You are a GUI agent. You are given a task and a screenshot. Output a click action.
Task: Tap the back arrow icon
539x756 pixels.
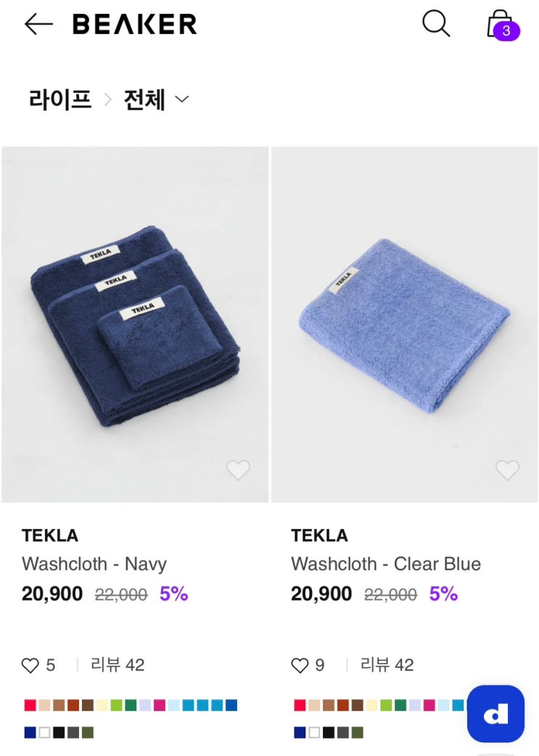[38, 24]
